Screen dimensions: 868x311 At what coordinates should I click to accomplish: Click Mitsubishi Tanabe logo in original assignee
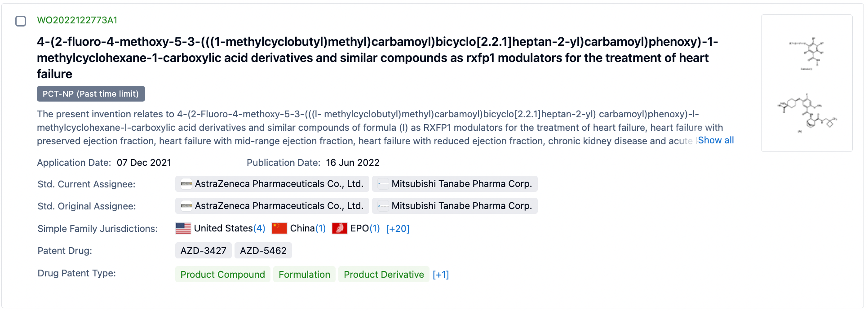(x=383, y=206)
